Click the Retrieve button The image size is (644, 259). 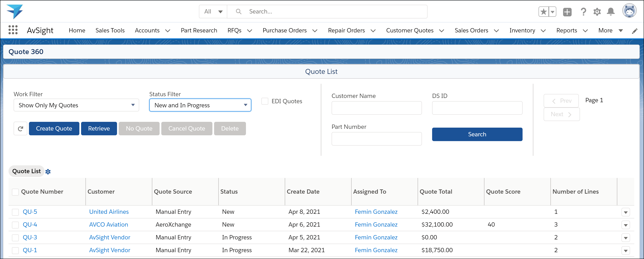pyautogui.click(x=99, y=128)
